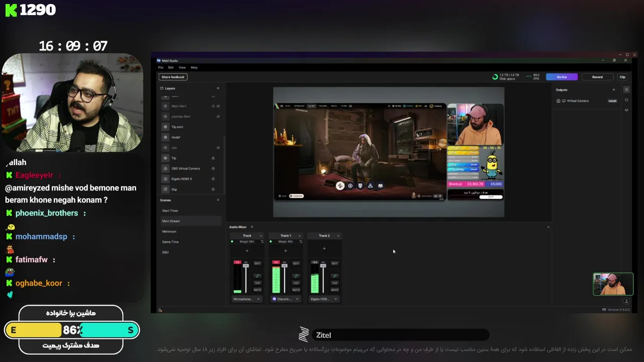Click the link icon on Track

258,276
